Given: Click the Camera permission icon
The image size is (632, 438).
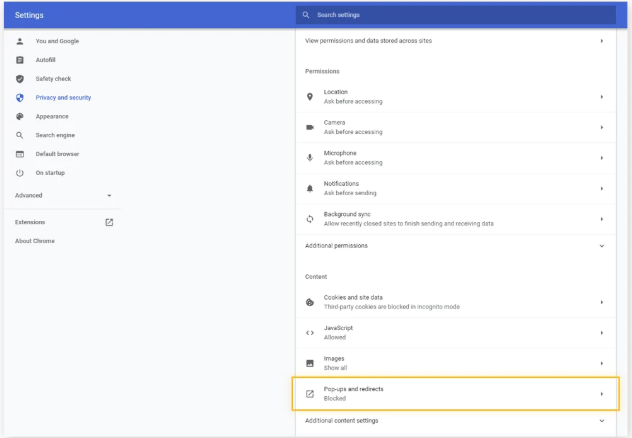Looking at the screenshot, I should click(x=310, y=127).
